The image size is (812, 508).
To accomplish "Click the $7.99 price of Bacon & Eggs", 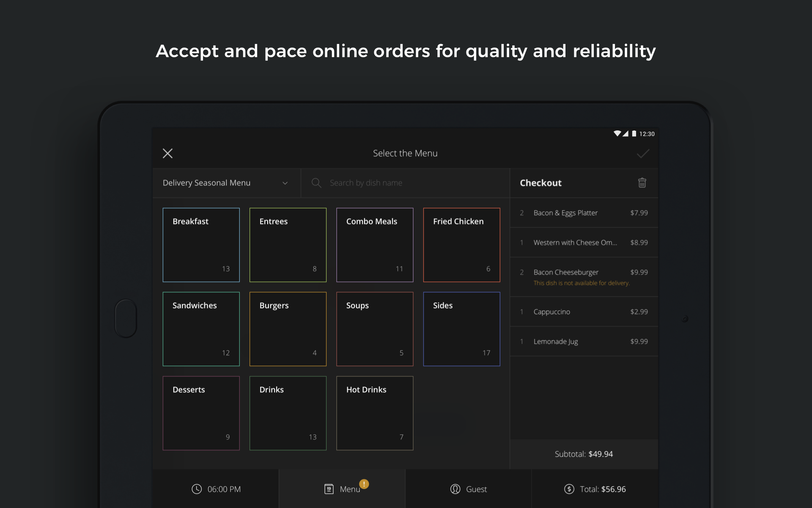I will click(x=639, y=213).
